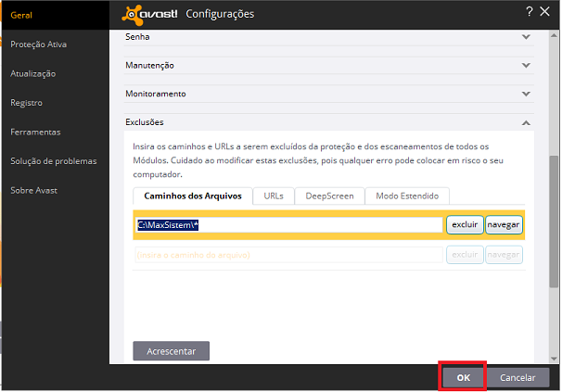Open the Proteção Ativa section

38,44
